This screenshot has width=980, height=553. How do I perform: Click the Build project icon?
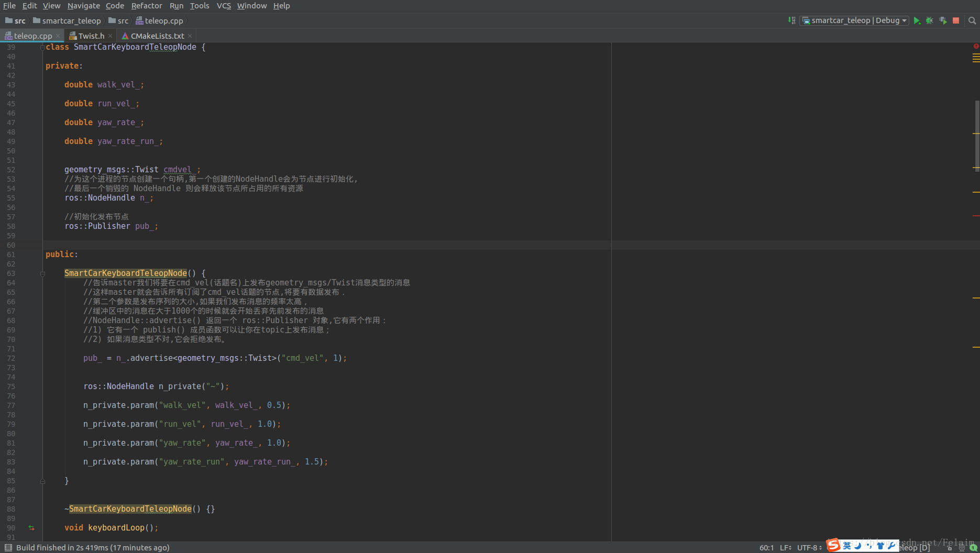point(791,20)
